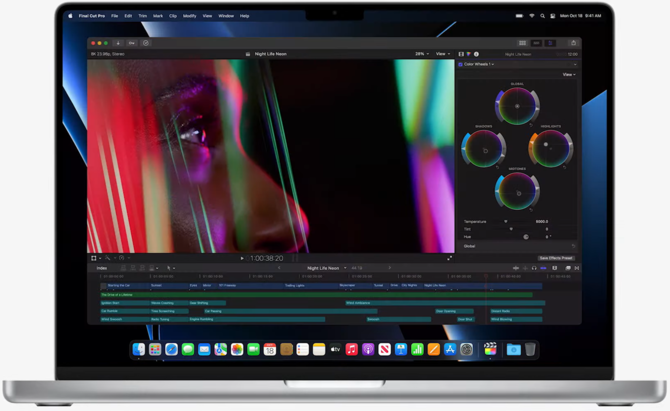The width and height of the screenshot is (670, 411).
Task: Reset the Global color wheel
Action: point(531,125)
